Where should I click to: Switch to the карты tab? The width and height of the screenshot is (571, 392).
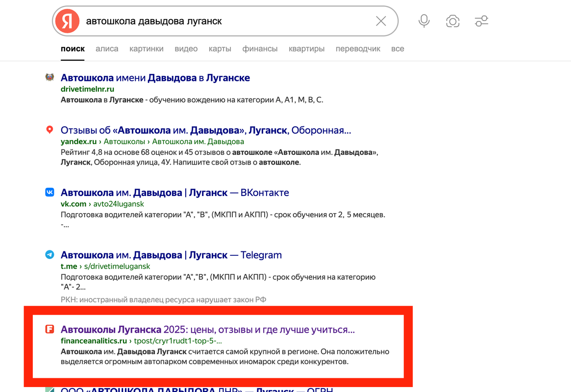pos(220,49)
